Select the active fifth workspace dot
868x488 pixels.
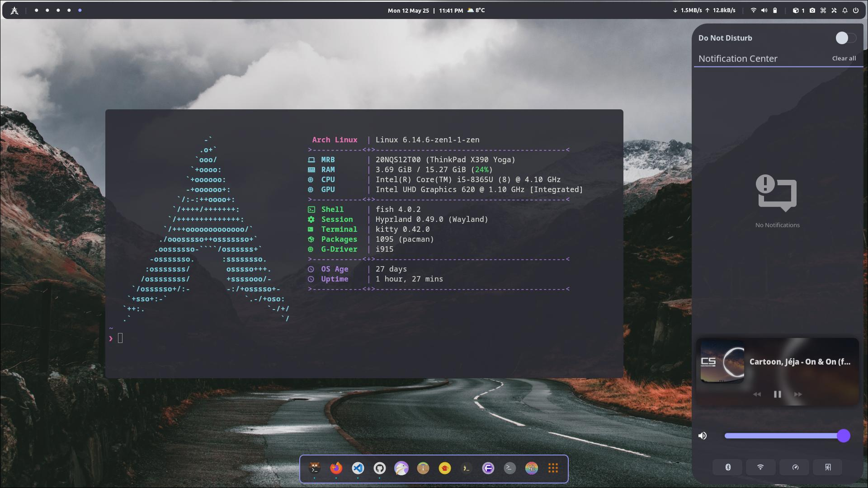click(x=80, y=10)
